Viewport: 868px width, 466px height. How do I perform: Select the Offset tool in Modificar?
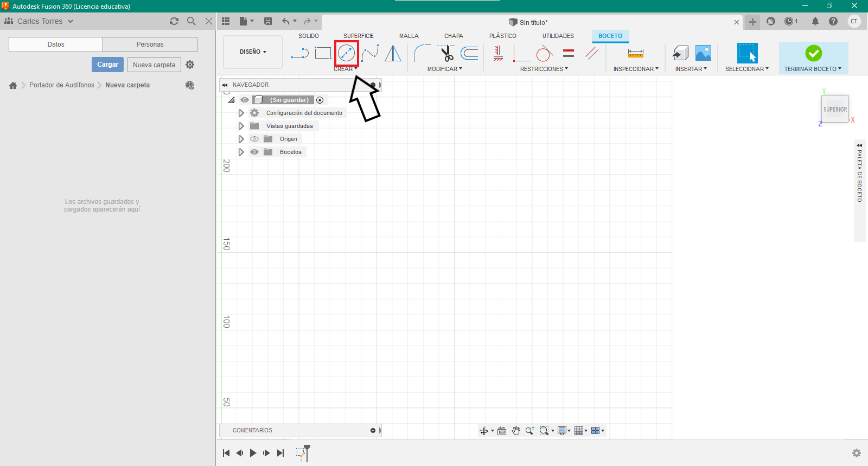[x=469, y=53]
